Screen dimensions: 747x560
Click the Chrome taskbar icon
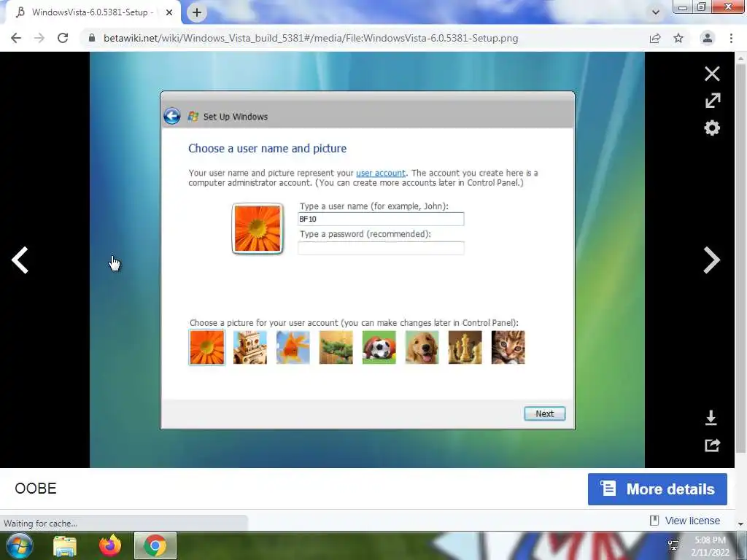point(155,545)
